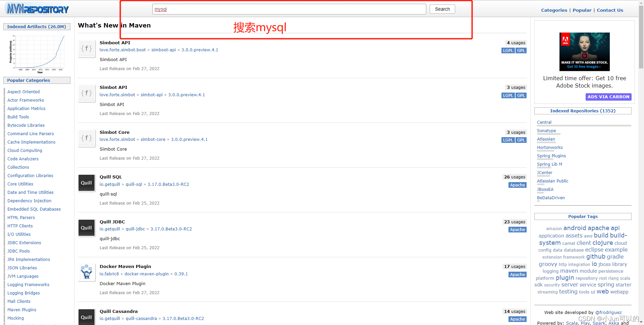The image size is (644, 325).
Task: Click the Apache license badge for Quill SQL
Action: (518, 185)
